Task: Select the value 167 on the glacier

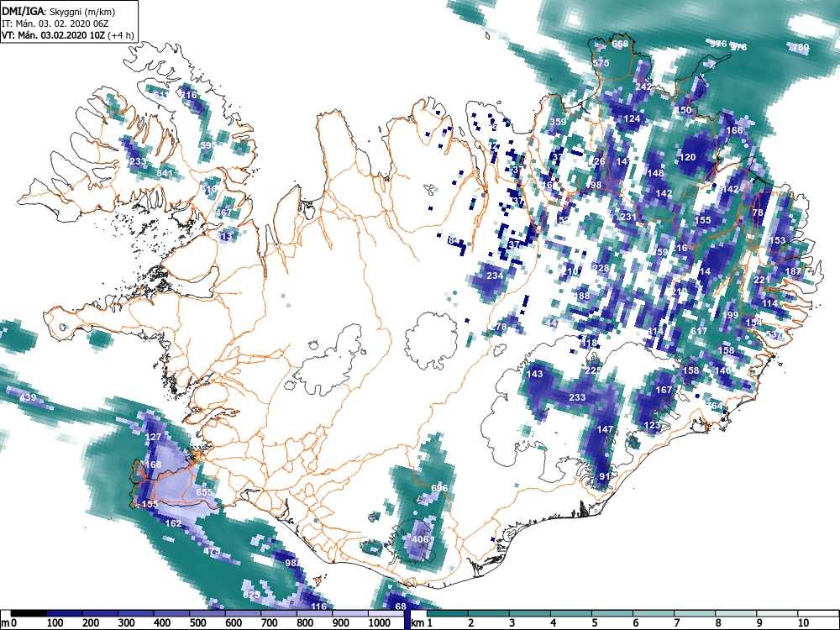Action: [664, 390]
